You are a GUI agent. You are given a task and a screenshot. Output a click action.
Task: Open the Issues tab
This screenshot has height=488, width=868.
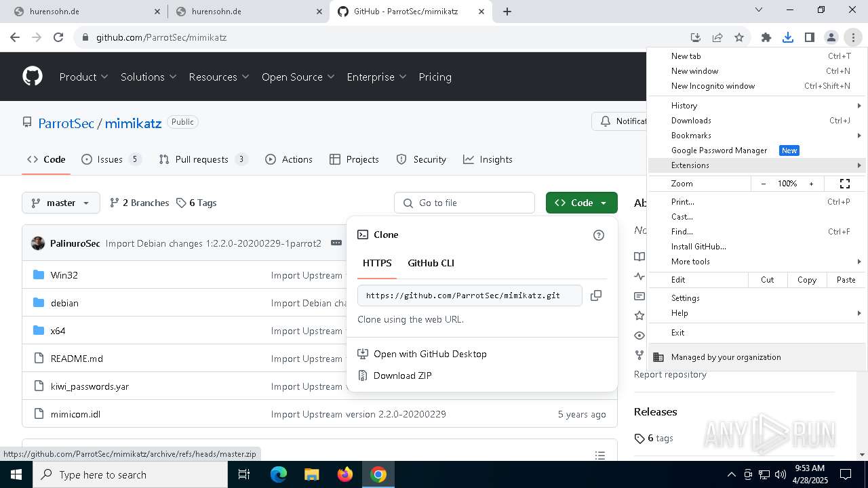[x=111, y=159]
